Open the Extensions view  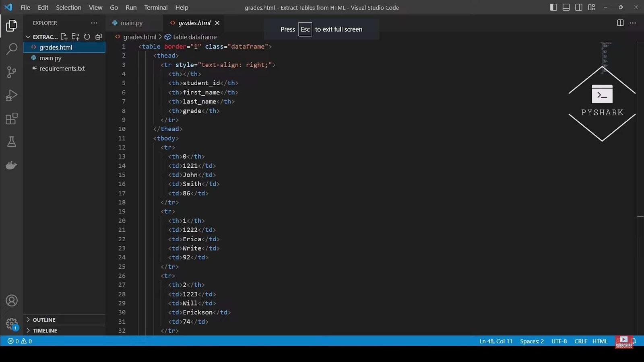click(12, 118)
